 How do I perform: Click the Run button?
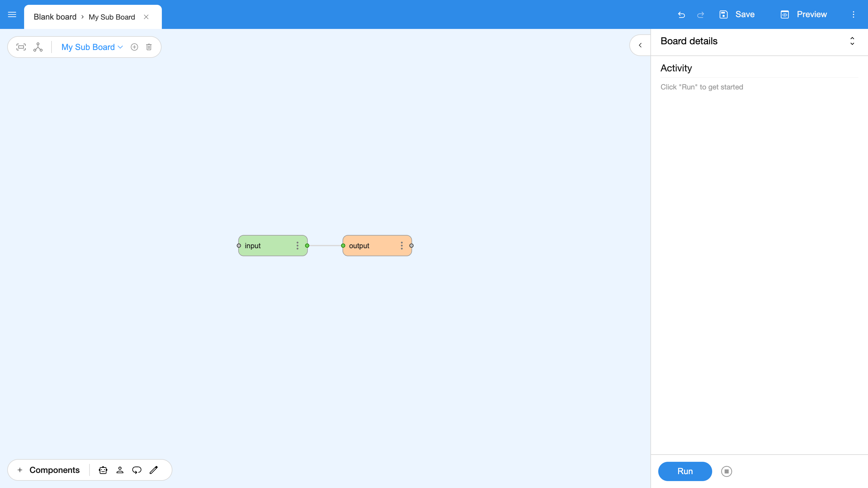(x=685, y=471)
